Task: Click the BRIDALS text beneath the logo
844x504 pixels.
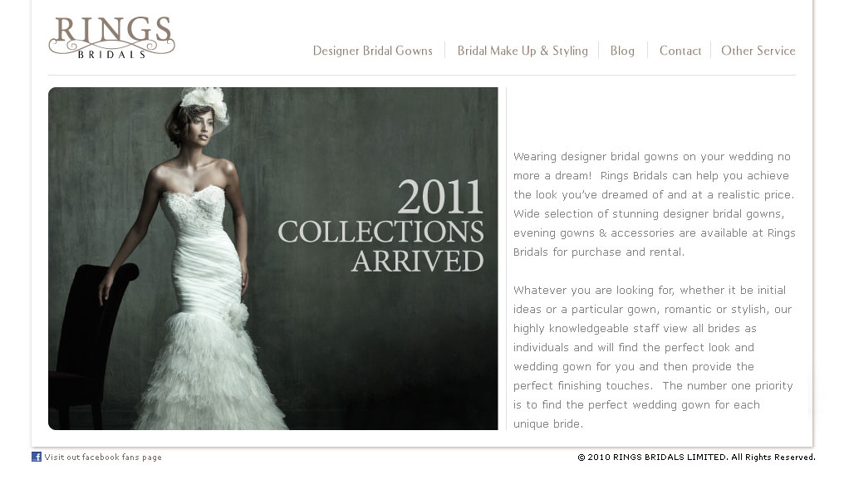Action: [x=112, y=54]
